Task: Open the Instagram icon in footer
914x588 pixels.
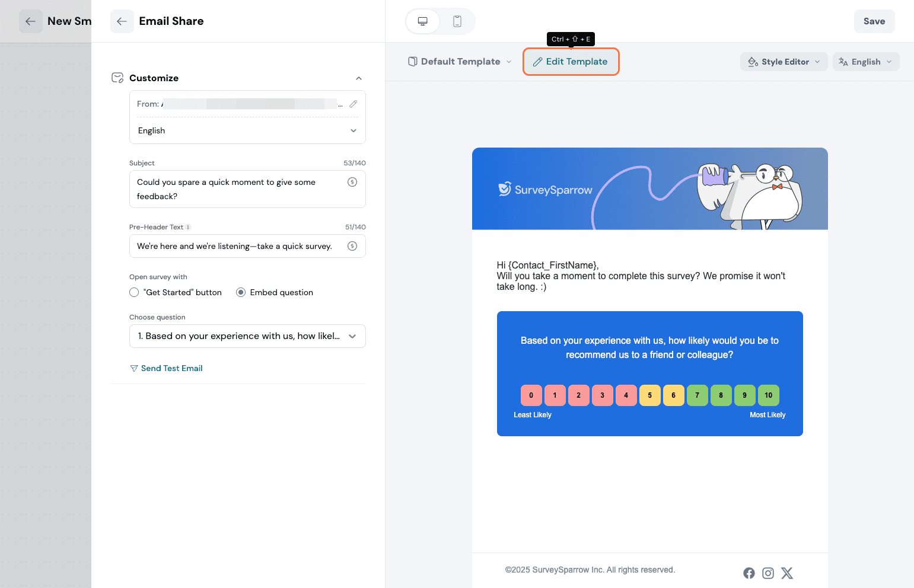Action: click(x=768, y=573)
